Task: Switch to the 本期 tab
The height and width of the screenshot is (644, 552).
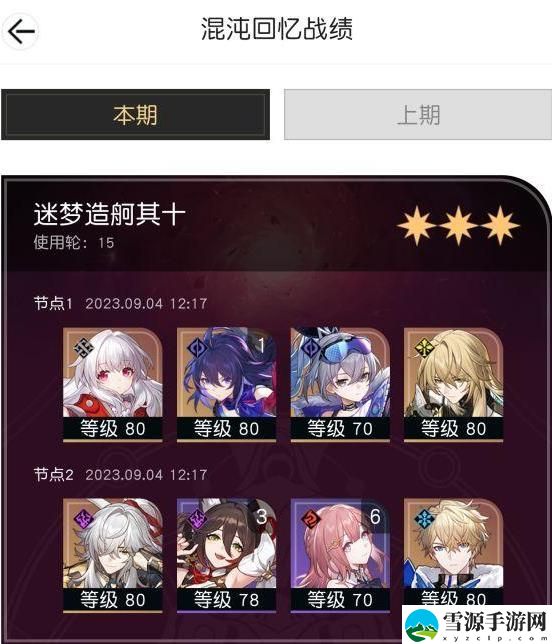Action: [x=136, y=115]
